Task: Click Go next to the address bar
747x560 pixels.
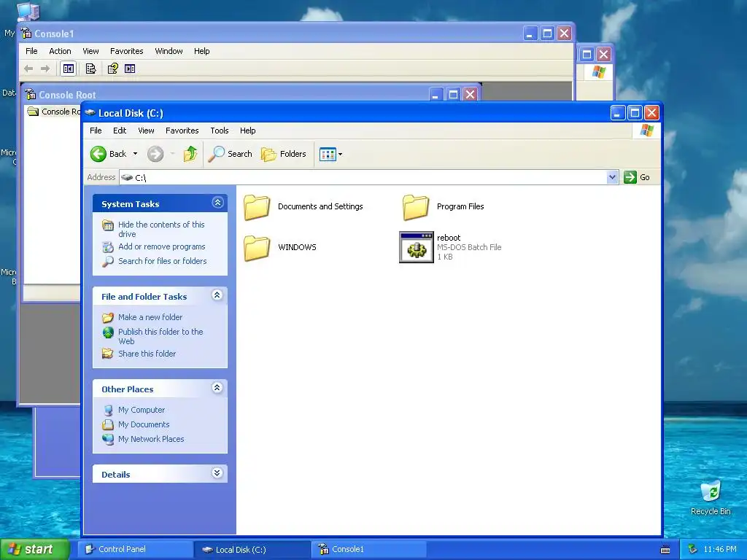Action: (637, 177)
